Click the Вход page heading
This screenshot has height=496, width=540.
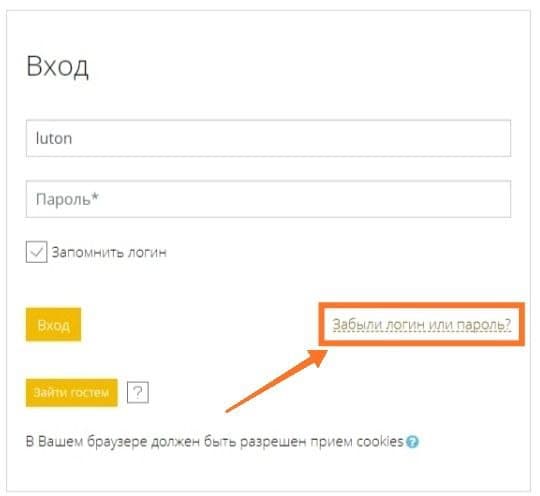coord(58,66)
